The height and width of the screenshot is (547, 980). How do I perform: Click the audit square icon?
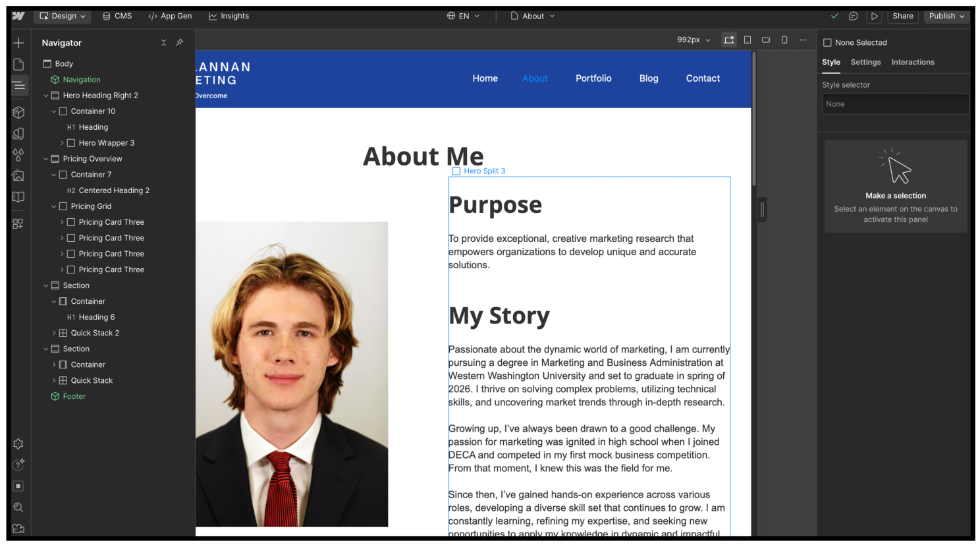pos(18,486)
